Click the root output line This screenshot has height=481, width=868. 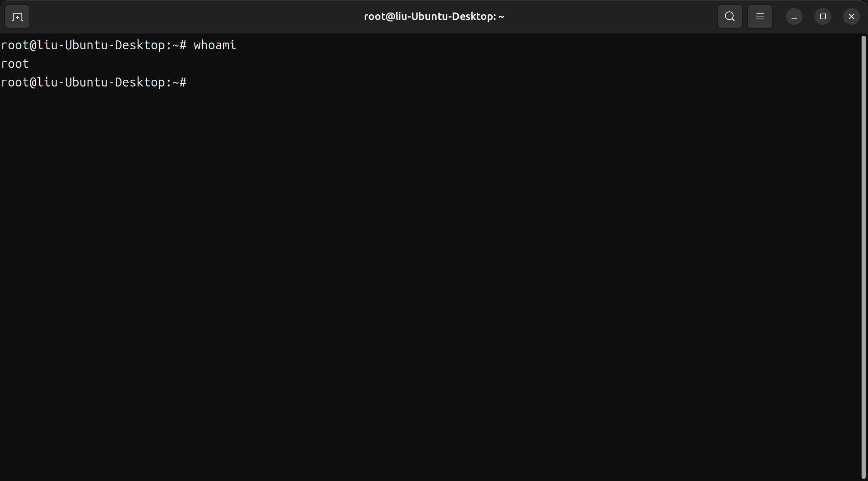pos(15,64)
